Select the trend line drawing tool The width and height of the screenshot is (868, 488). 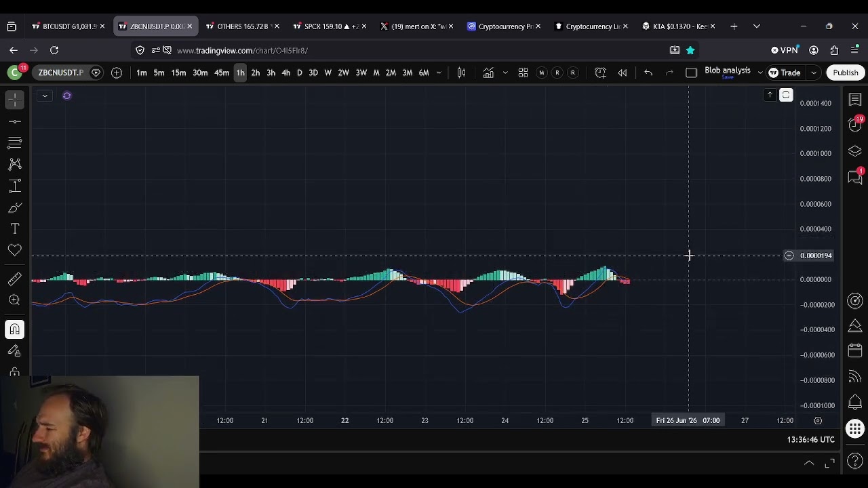pyautogui.click(x=15, y=121)
